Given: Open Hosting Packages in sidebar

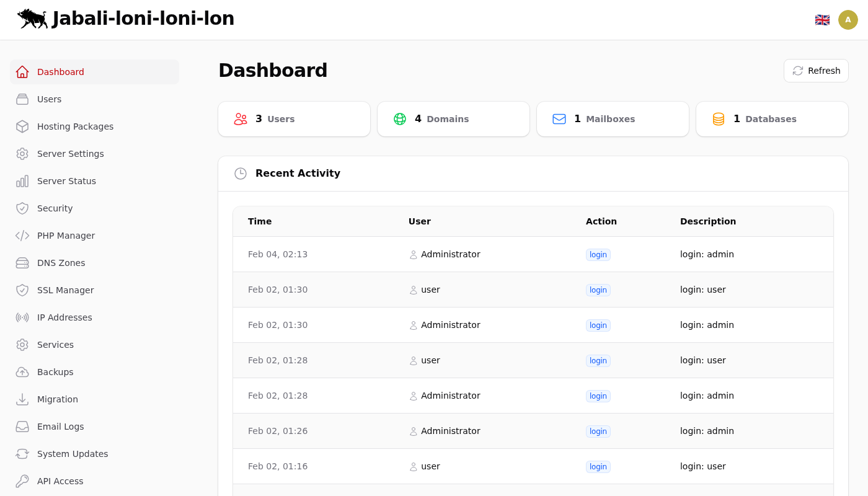Looking at the screenshot, I should point(75,126).
